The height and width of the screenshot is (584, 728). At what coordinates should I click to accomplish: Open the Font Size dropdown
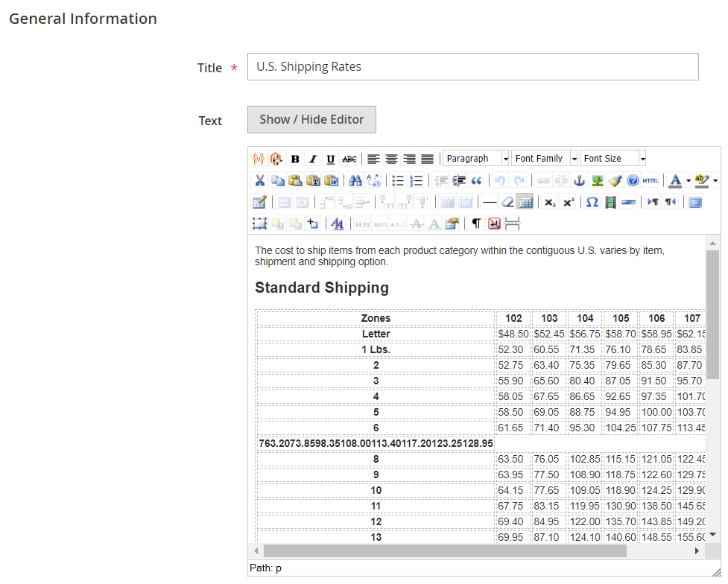pyautogui.click(x=613, y=159)
